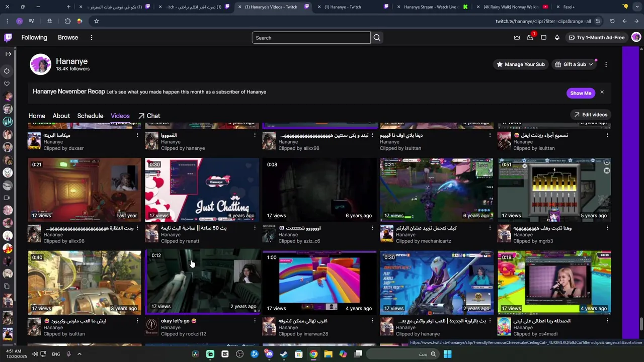Go to the About channel tab
Screen dimensions: 644x362
(61, 116)
